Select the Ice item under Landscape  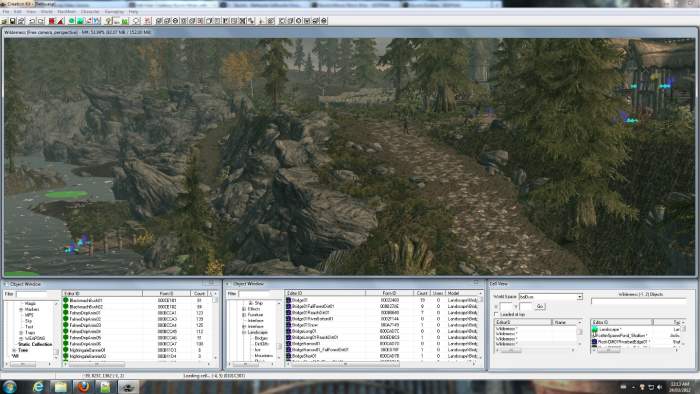pos(257,350)
